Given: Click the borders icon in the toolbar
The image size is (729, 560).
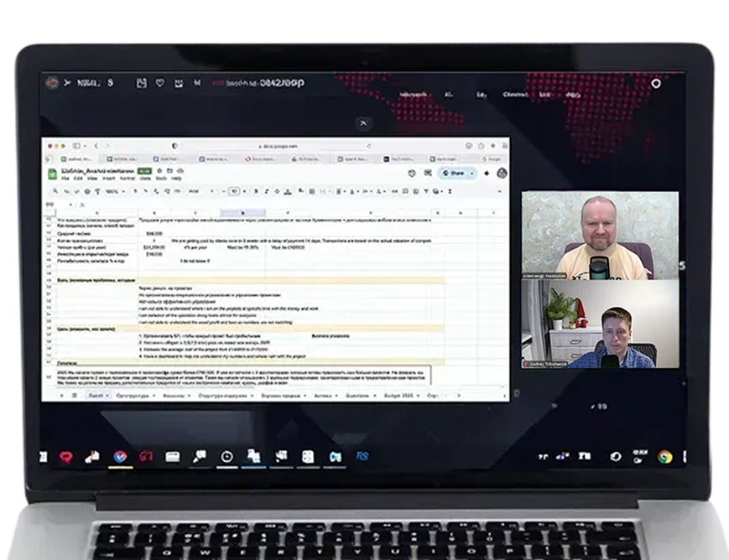Looking at the screenshot, I should [312, 191].
